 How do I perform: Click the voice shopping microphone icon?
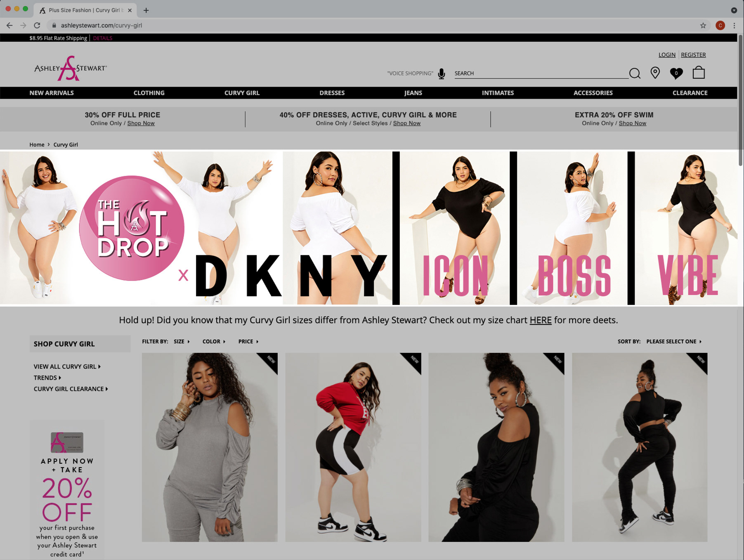[x=441, y=73]
